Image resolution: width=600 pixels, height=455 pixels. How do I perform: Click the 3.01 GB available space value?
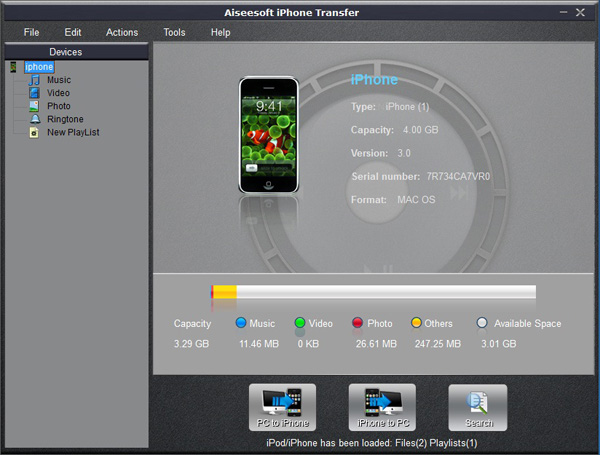[499, 344]
